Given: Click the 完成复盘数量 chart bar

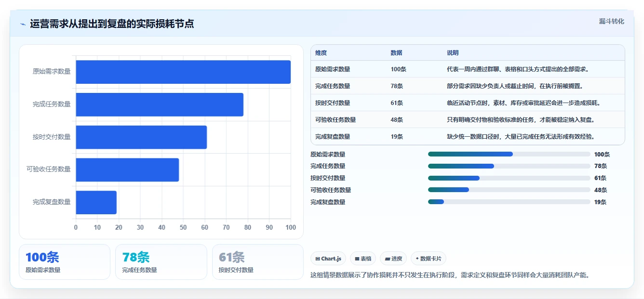Looking at the screenshot, I should [x=96, y=202].
